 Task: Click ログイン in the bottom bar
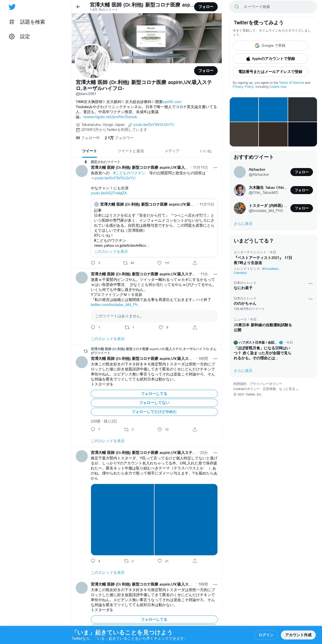[x=266, y=635]
